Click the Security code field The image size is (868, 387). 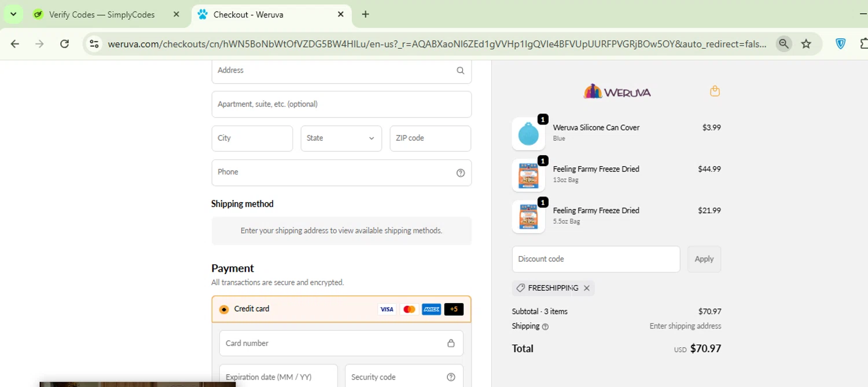(x=404, y=376)
